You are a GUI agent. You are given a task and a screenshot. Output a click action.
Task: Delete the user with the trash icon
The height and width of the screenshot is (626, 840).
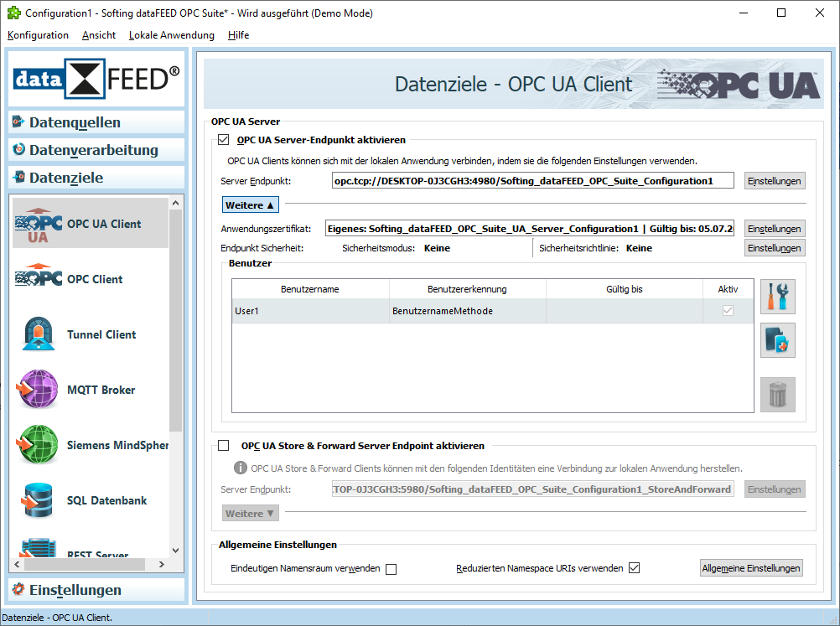click(778, 395)
